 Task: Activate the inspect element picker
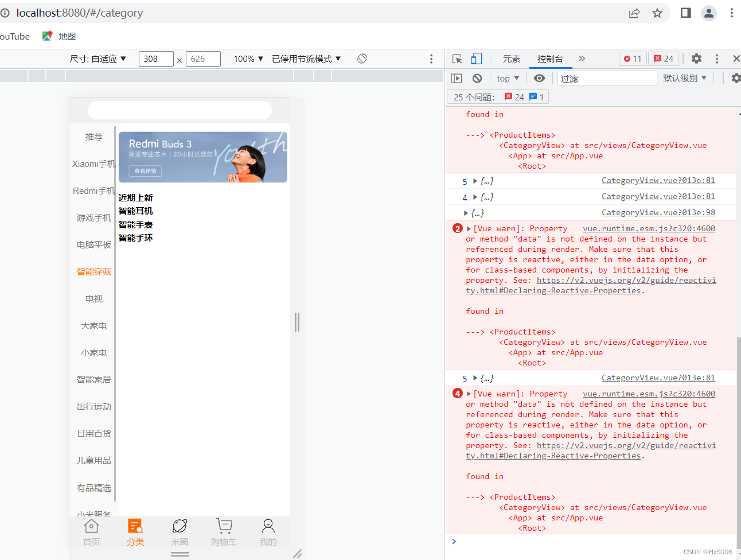[x=457, y=59]
